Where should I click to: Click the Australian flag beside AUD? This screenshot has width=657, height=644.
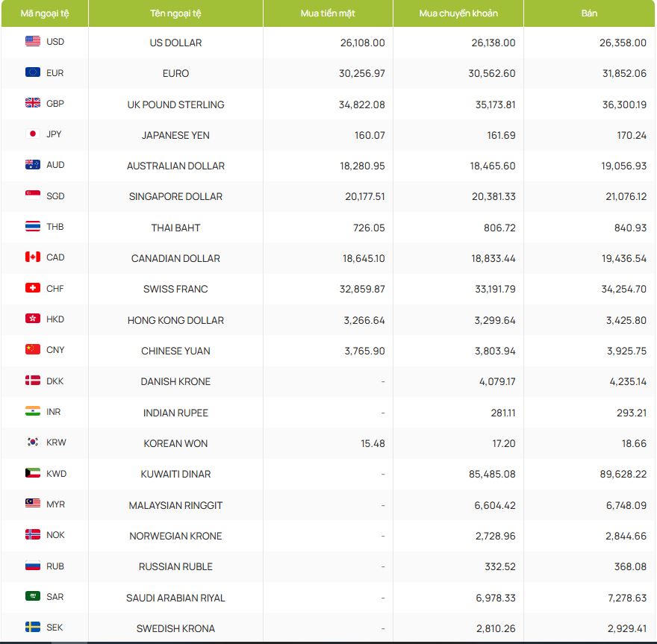[33, 165]
